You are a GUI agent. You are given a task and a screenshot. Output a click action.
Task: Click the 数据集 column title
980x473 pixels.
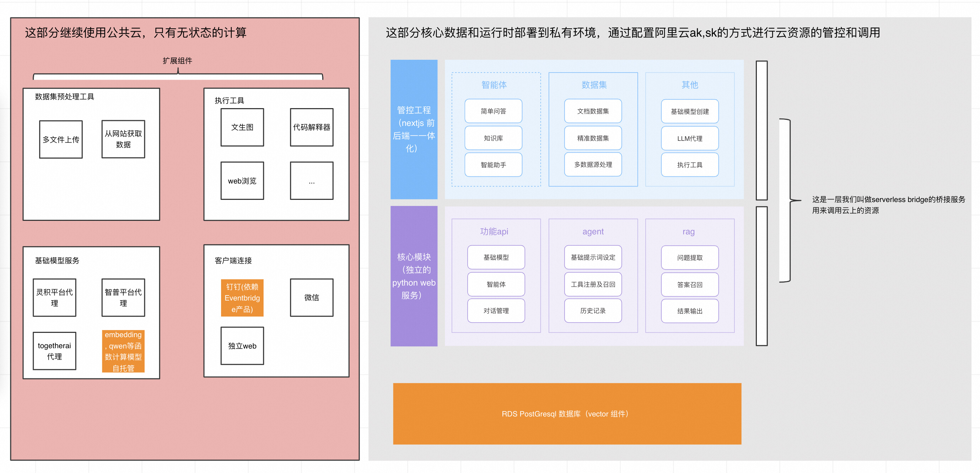[x=594, y=85]
